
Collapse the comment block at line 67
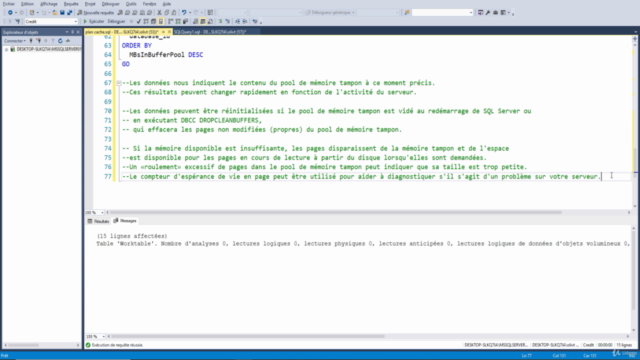119,83
